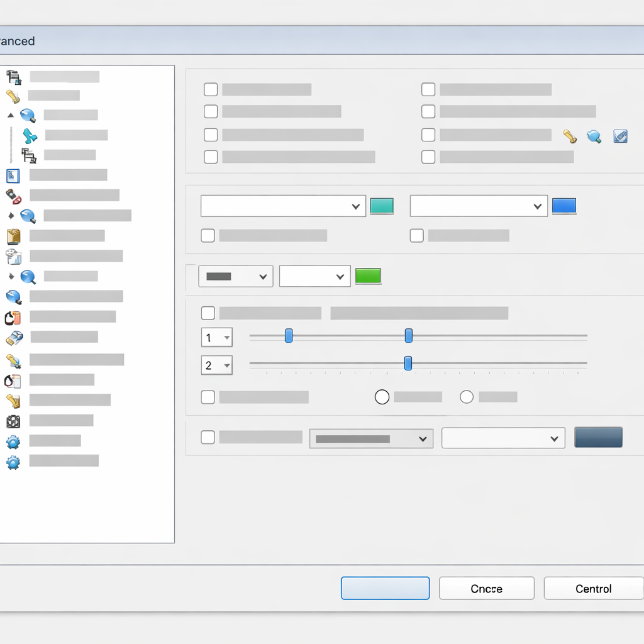The width and height of the screenshot is (644, 644).
Task: Tick the top-left checkbox in first group
Action: [x=211, y=89]
